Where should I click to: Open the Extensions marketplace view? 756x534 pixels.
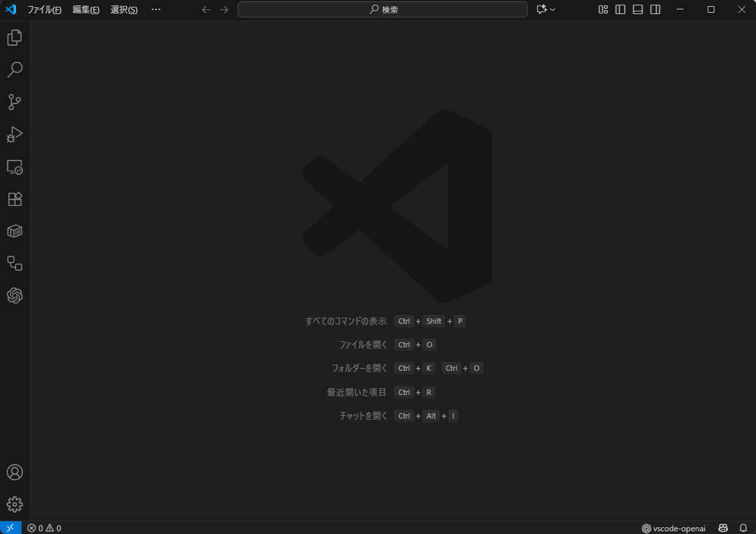click(15, 199)
